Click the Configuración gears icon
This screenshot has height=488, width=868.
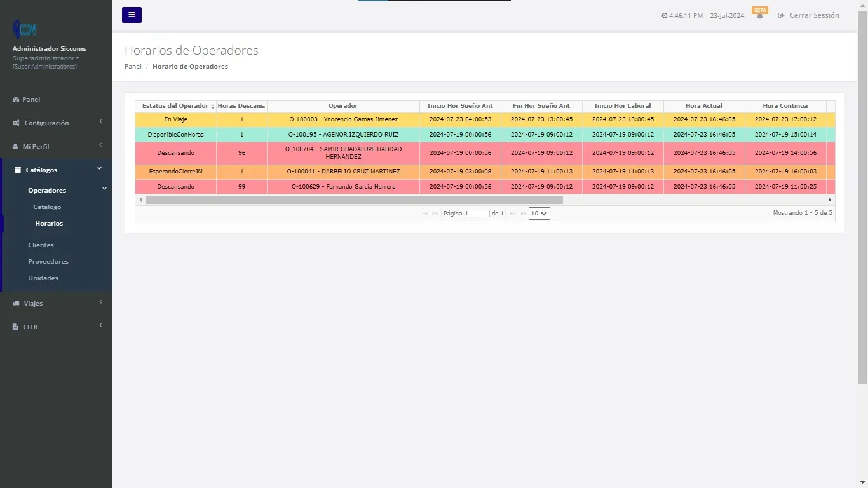15,123
